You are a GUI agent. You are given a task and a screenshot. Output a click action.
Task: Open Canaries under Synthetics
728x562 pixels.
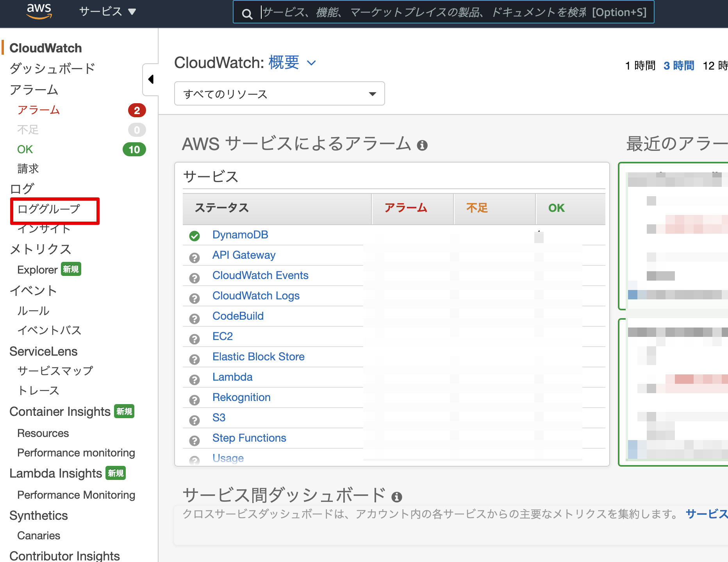(x=39, y=535)
